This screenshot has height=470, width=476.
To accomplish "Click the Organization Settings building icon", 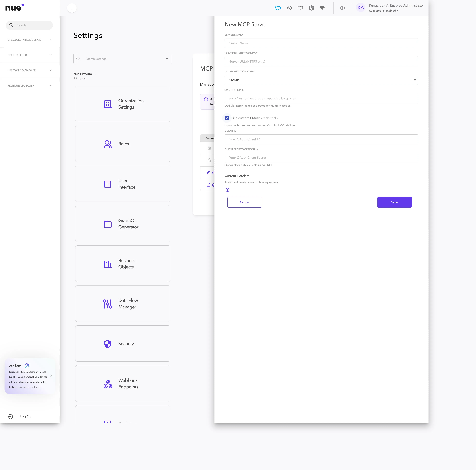I will pos(108,104).
